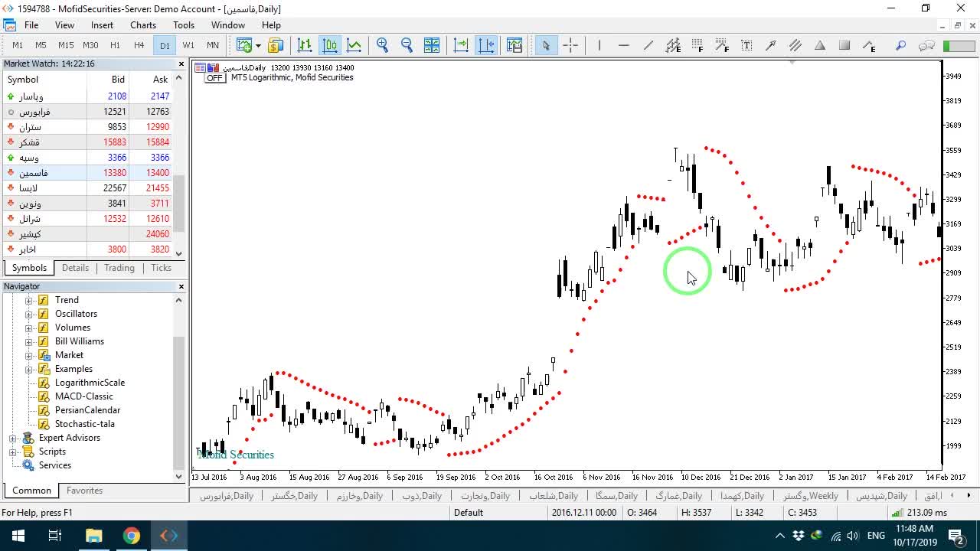This screenshot has height=551, width=980.
Task: Open the chat community icon
Action: pos(926,45)
